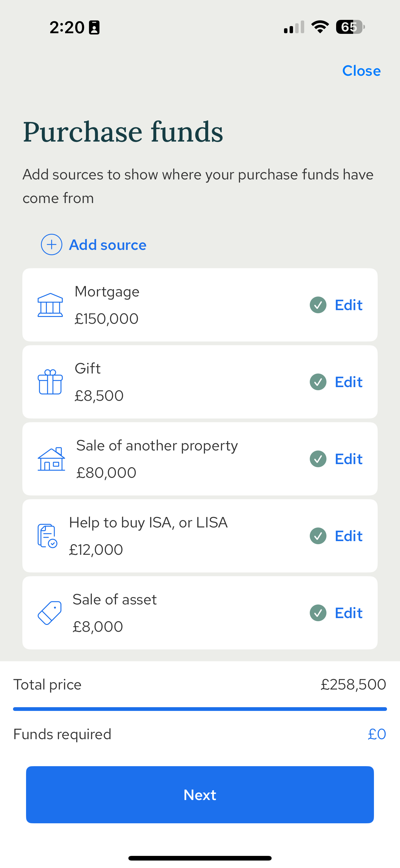This screenshot has height=868, width=400.
Task: Tap the blue funds progress bar
Action: pos(200,709)
